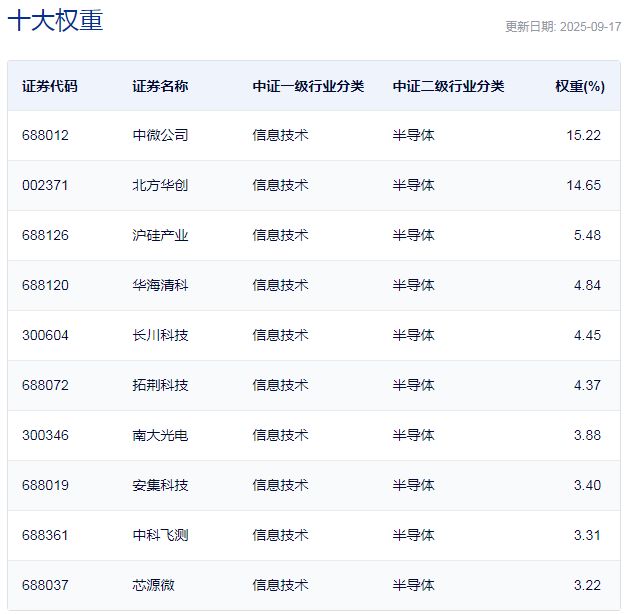Click the 证券名称 column header
Image resolution: width=624 pixels, height=614 pixels.
[x=160, y=86]
